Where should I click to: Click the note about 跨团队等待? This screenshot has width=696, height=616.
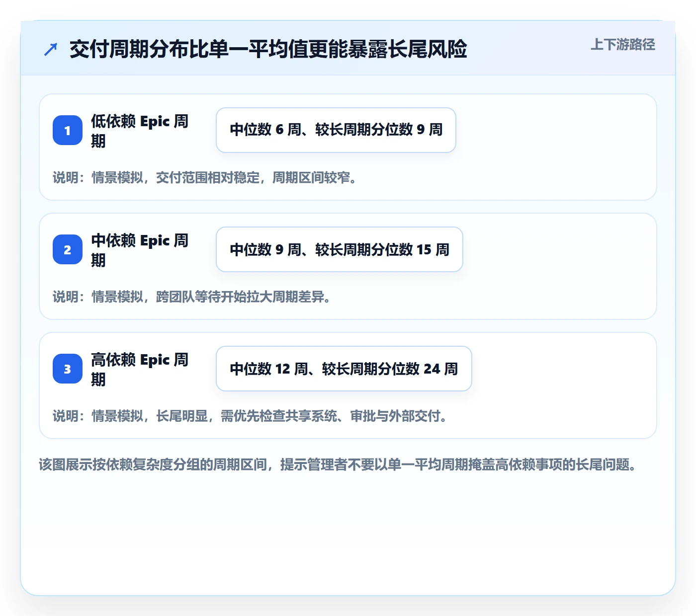point(192,297)
